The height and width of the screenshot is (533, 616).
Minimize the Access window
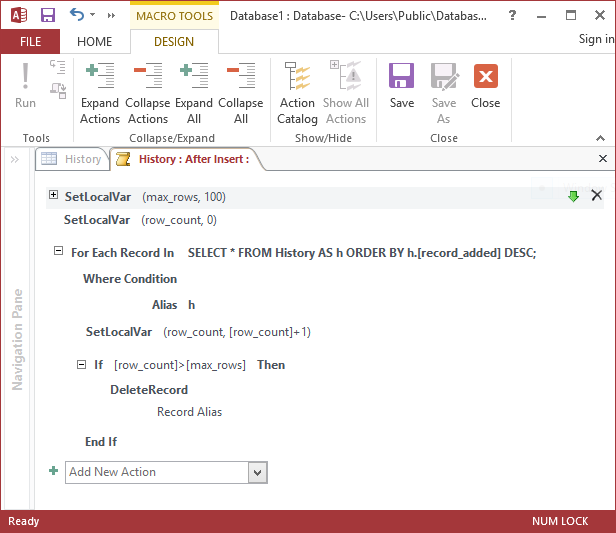pos(541,16)
